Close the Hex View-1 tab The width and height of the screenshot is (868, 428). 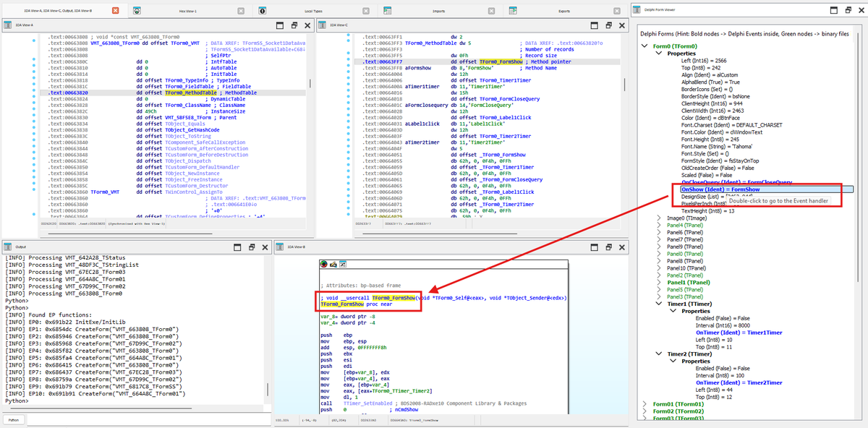click(x=241, y=12)
